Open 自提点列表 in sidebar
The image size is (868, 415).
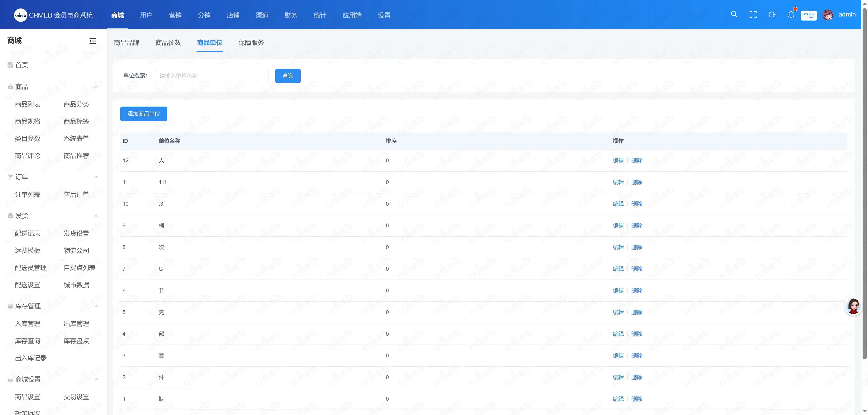tap(80, 268)
